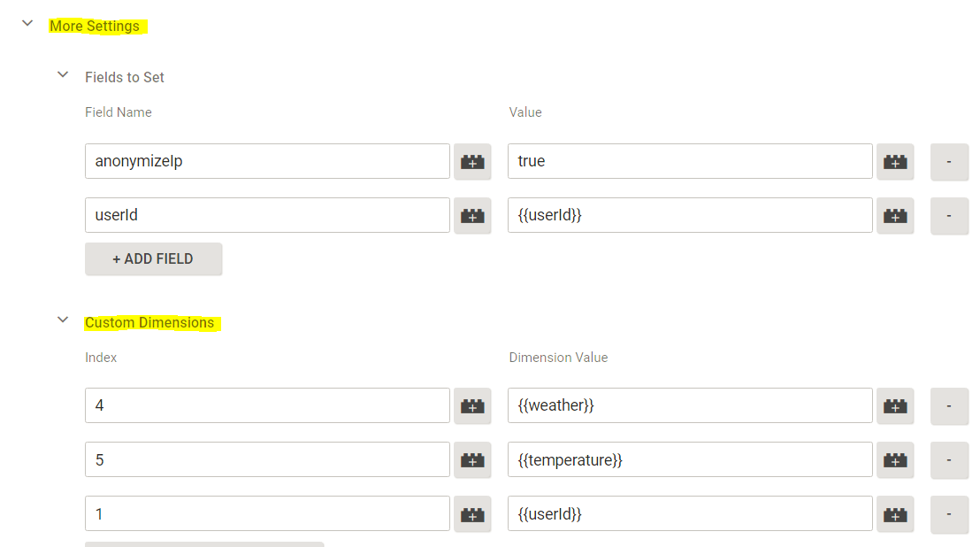The height and width of the screenshot is (547, 980).
Task: Delete the userId field row
Action: (x=949, y=215)
